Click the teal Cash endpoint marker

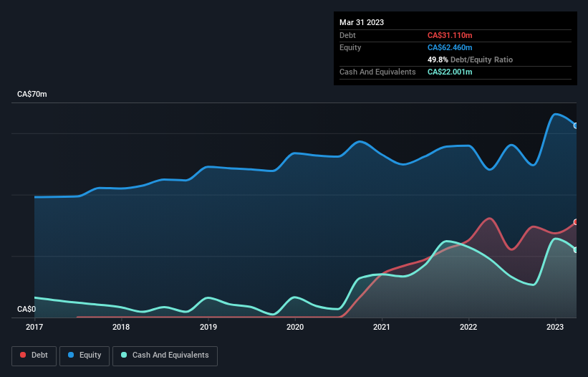pos(577,250)
